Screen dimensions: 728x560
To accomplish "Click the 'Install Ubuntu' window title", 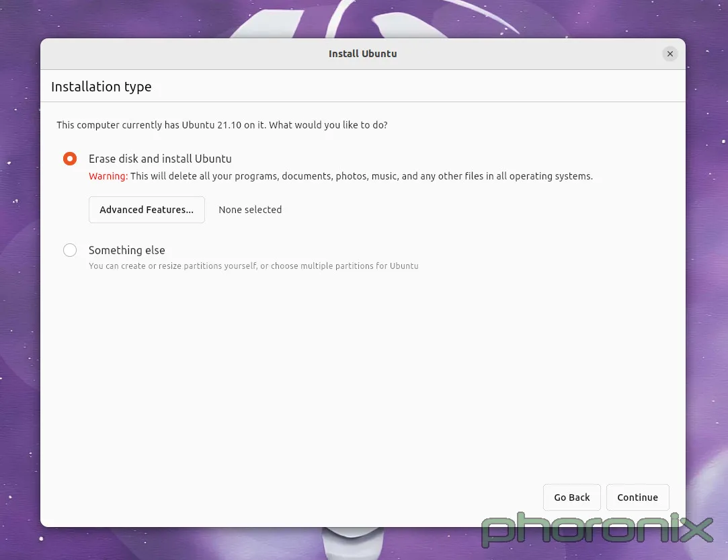I will coord(362,54).
